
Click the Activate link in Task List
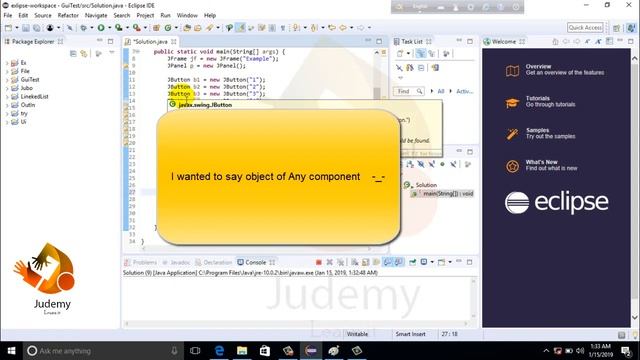pos(464,91)
